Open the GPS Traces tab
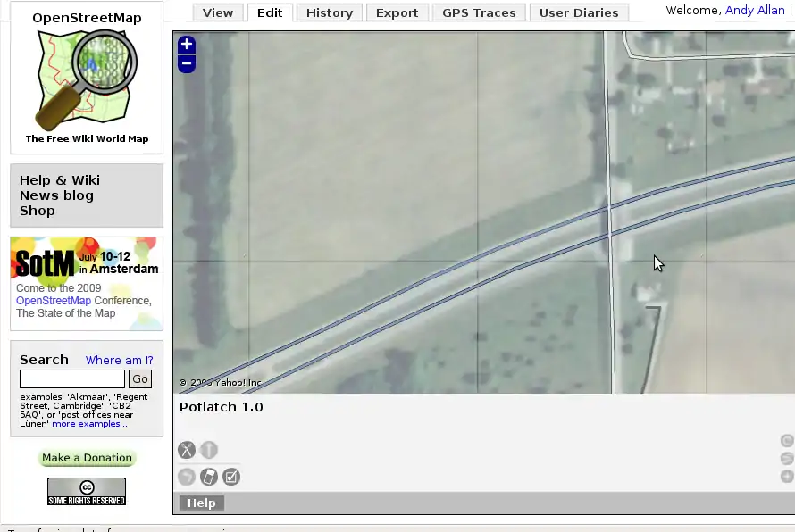795x532 pixels. coord(479,12)
